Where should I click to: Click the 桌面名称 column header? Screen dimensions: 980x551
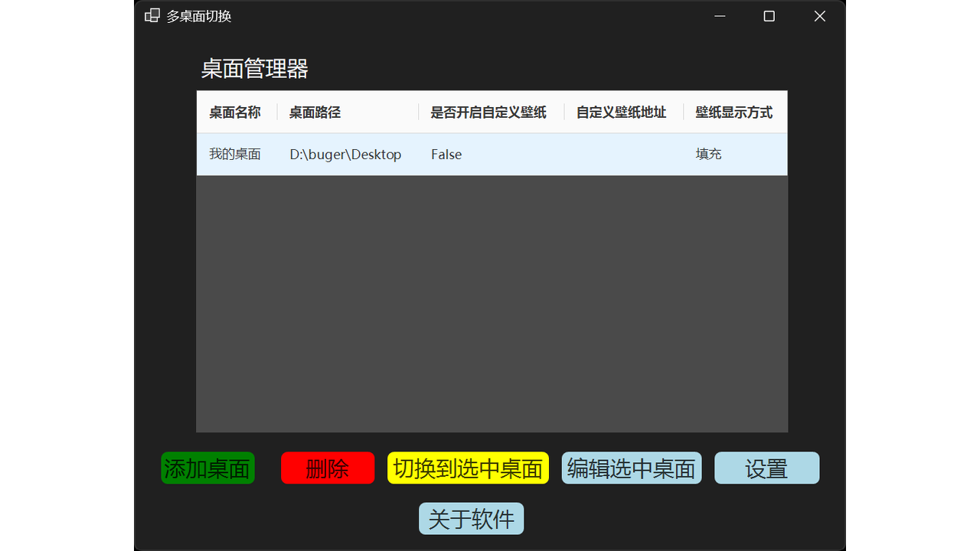(x=235, y=112)
